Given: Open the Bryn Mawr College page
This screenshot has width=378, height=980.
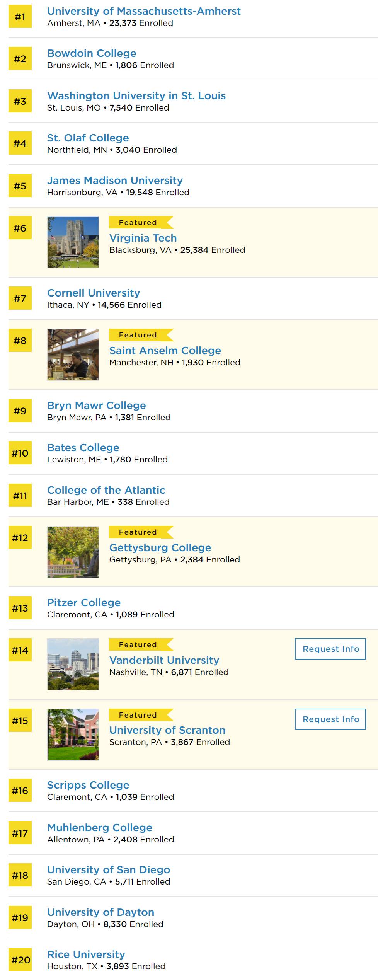Looking at the screenshot, I should click(97, 406).
